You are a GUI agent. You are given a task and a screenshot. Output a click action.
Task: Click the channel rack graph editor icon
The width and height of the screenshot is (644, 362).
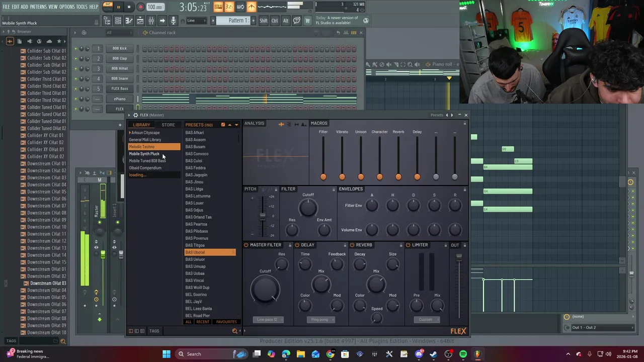pos(346,32)
